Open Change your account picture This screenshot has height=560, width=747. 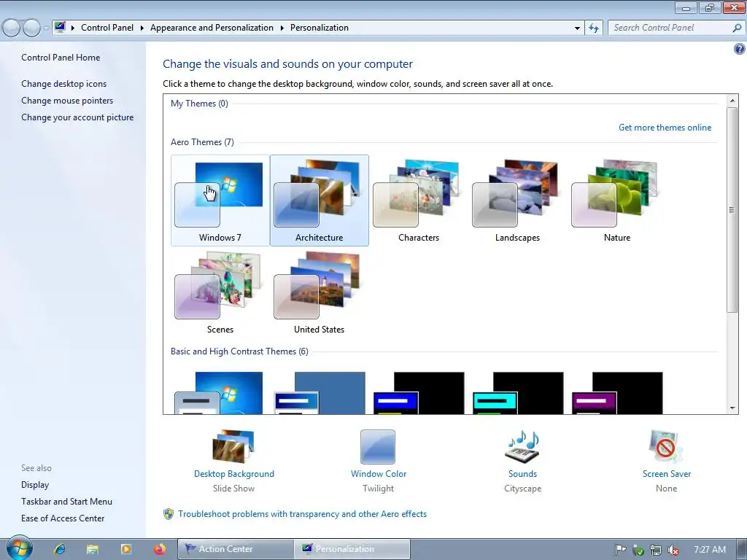pos(77,117)
